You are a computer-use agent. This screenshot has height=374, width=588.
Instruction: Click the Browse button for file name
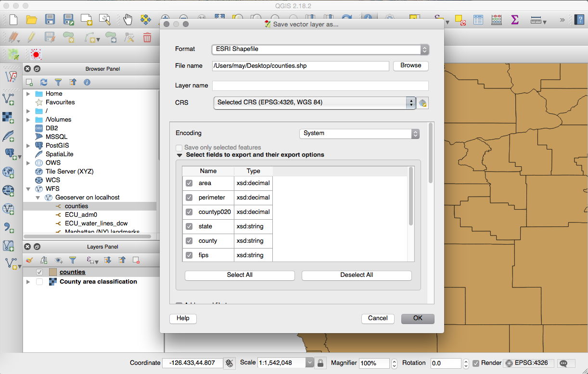tap(410, 65)
